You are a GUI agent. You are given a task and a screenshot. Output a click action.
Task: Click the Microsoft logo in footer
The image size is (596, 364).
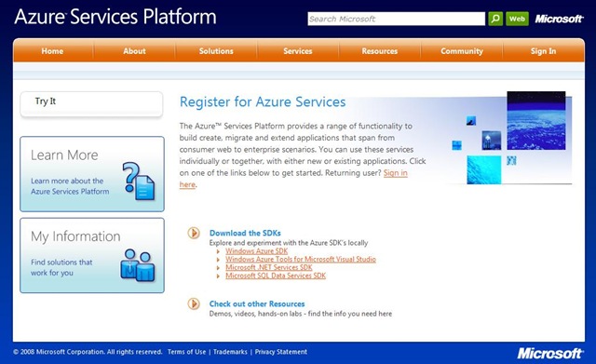pos(549,353)
